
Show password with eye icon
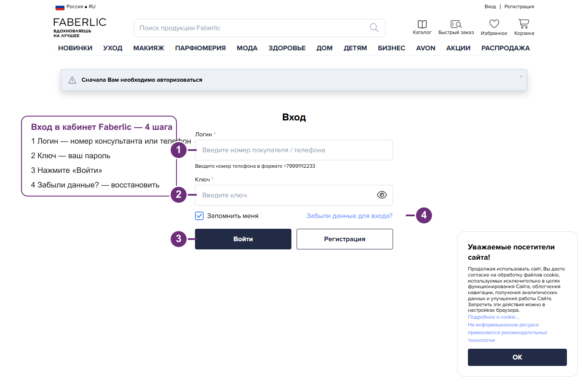click(x=382, y=195)
